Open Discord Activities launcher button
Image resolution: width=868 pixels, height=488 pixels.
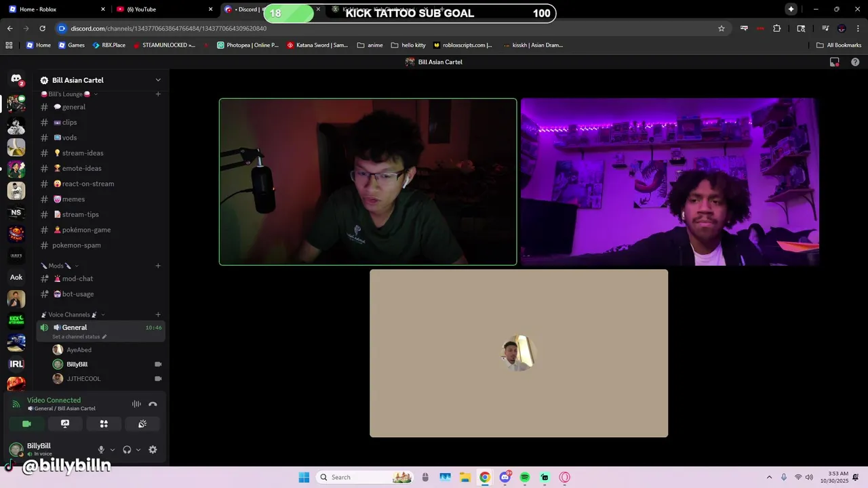pos(104,424)
